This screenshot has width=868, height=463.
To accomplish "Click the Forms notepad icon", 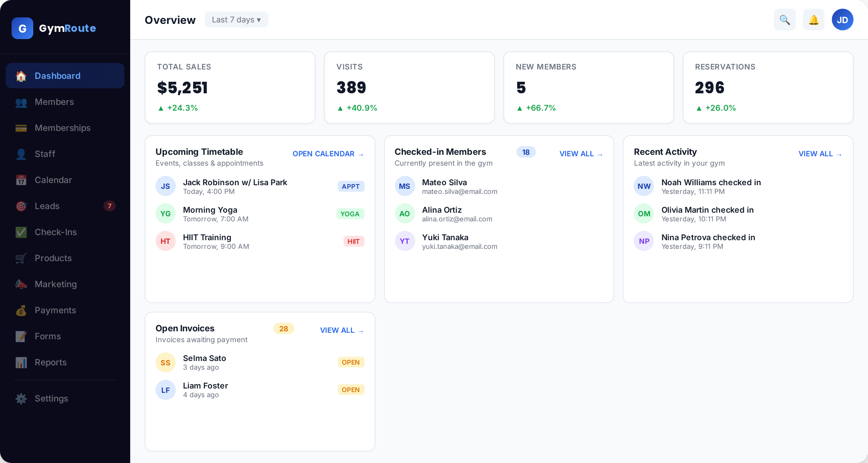I will pos(21,336).
